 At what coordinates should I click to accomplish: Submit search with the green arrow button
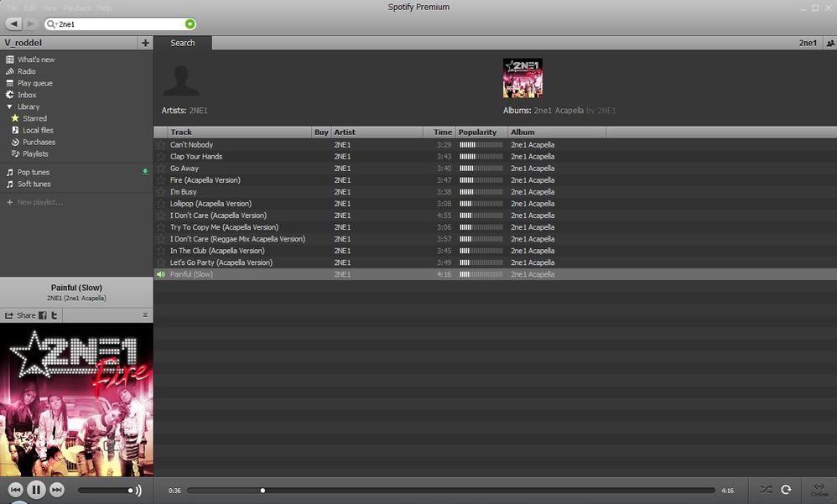click(x=190, y=24)
